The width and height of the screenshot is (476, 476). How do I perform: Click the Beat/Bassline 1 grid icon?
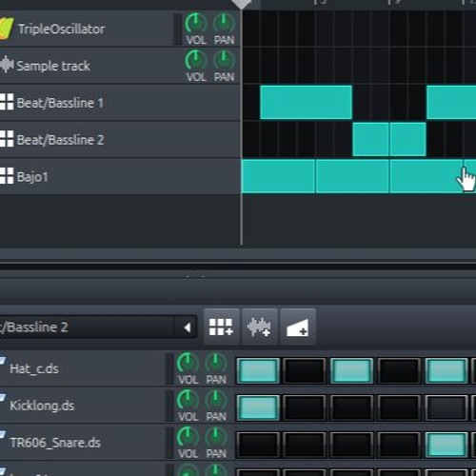[x=7, y=102]
